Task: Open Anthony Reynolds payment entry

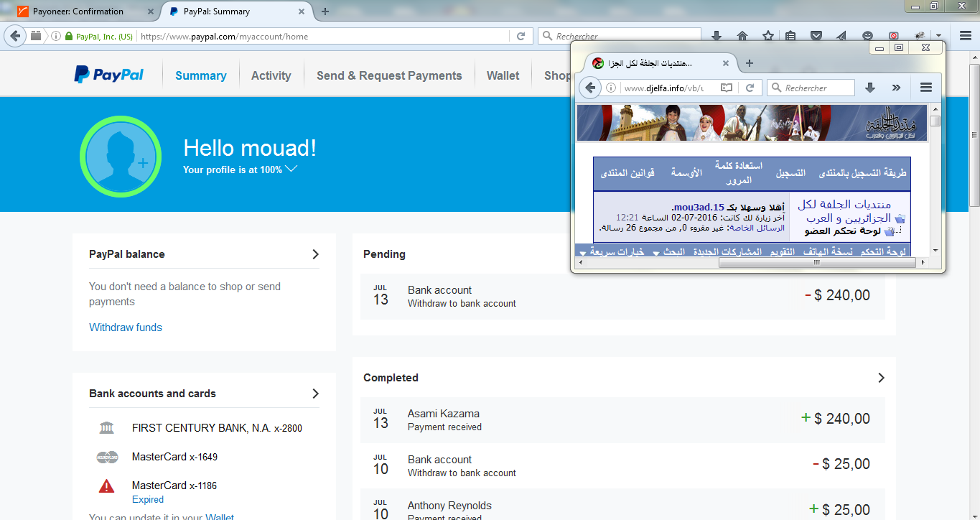Action: point(622,506)
